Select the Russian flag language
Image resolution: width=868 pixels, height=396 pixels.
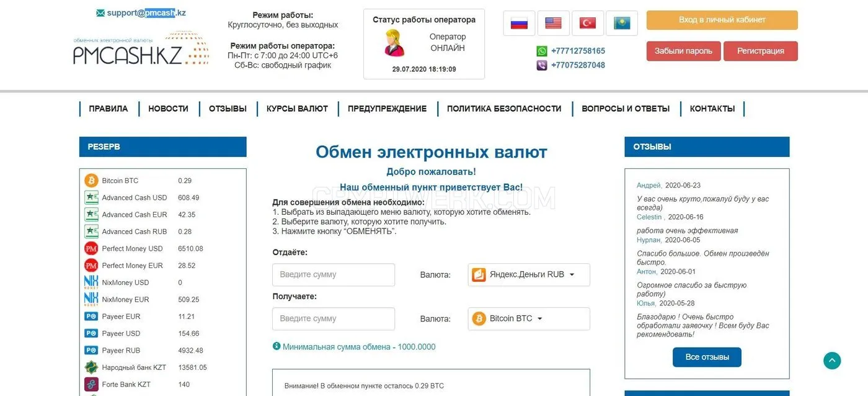click(x=519, y=24)
